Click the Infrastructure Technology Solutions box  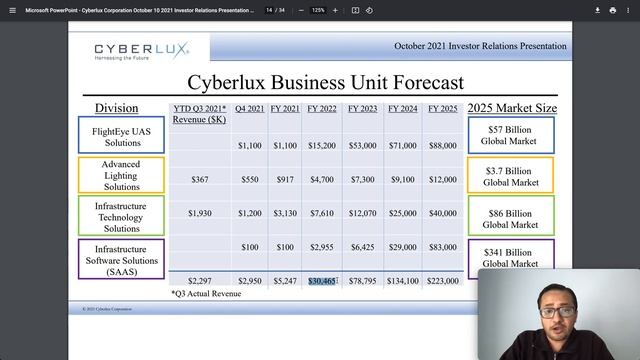coord(121,216)
